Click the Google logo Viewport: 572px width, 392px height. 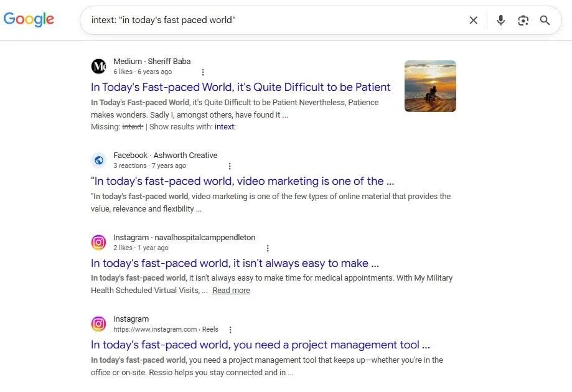coord(29,19)
